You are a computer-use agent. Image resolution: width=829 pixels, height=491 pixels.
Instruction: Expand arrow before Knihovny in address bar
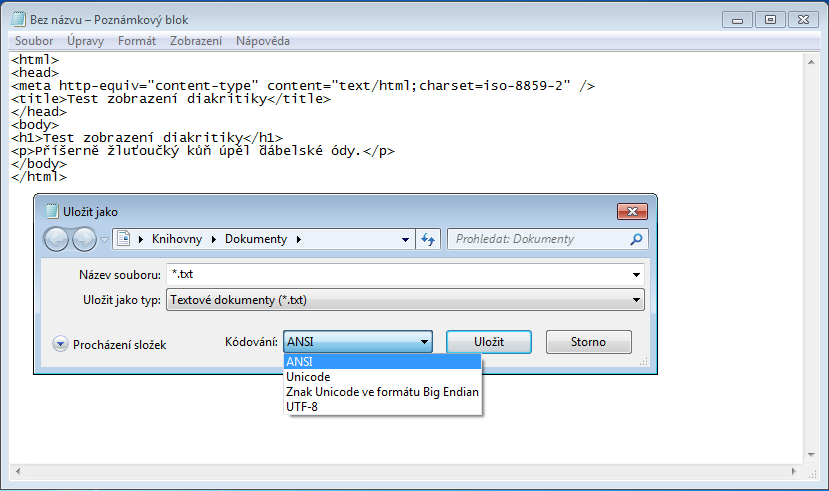[141, 239]
